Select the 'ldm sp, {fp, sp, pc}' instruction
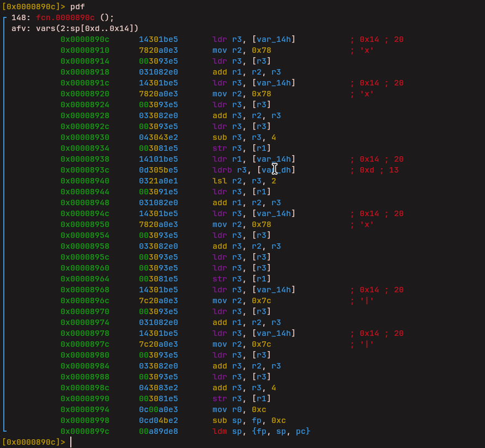Viewport: 485px width, 448px height. tap(261, 431)
